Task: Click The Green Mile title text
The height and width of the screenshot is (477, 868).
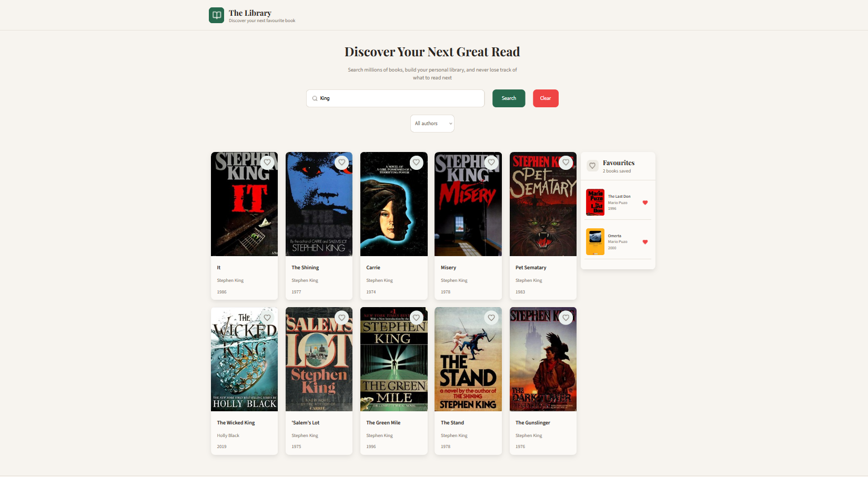Action: coord(383,423)
